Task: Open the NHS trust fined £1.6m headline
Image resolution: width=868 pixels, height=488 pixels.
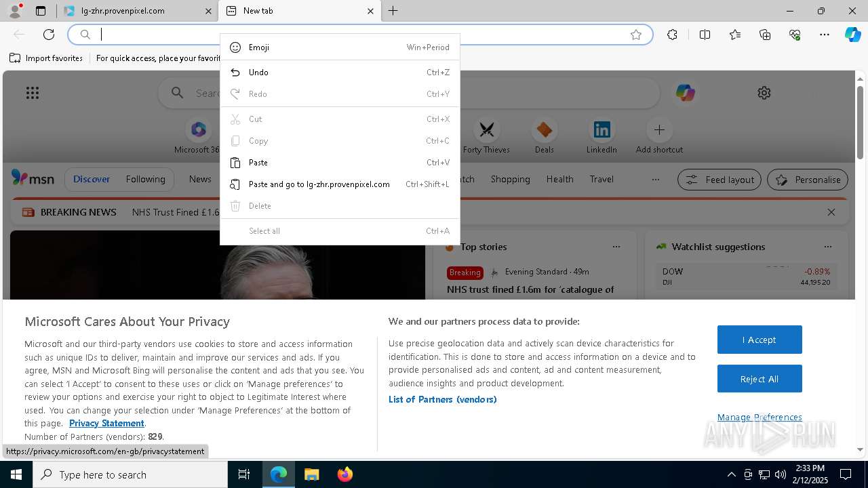Action: click(x=530, y=289)
